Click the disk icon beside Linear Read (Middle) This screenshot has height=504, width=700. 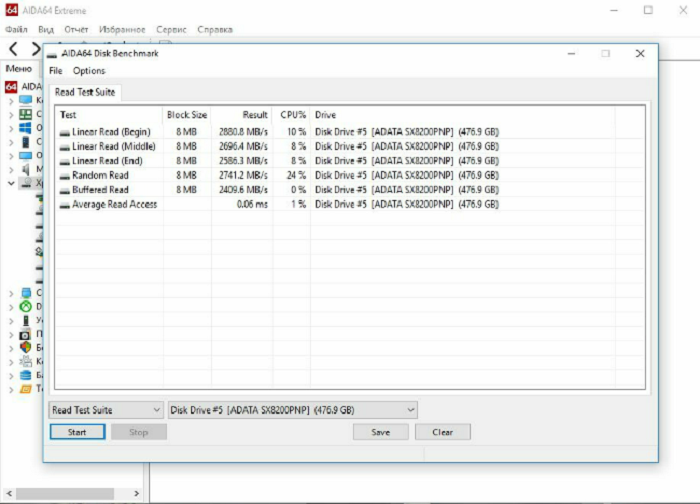[65, 147]
